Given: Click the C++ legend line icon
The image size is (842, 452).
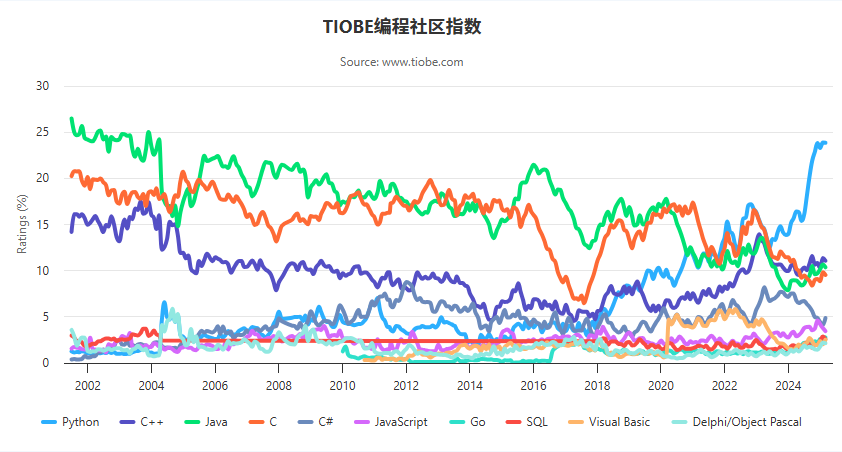Looking at the screenshot, I should tap(124, 422).
